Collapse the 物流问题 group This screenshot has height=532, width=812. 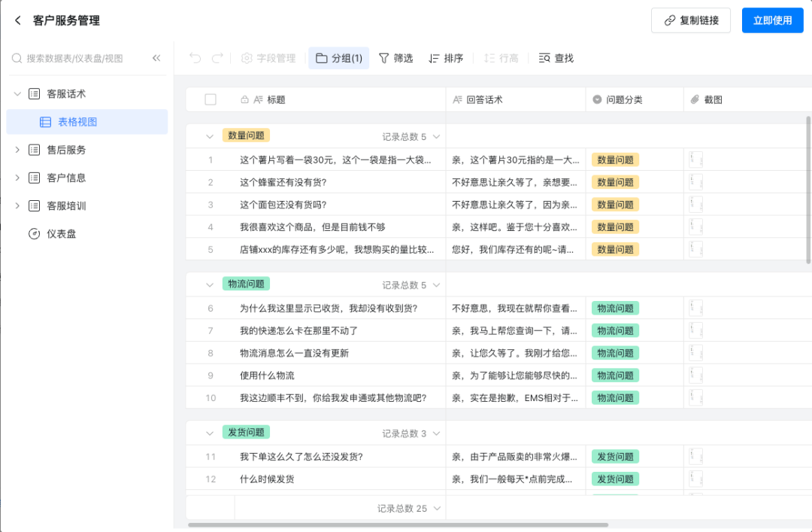coord(211,284)
